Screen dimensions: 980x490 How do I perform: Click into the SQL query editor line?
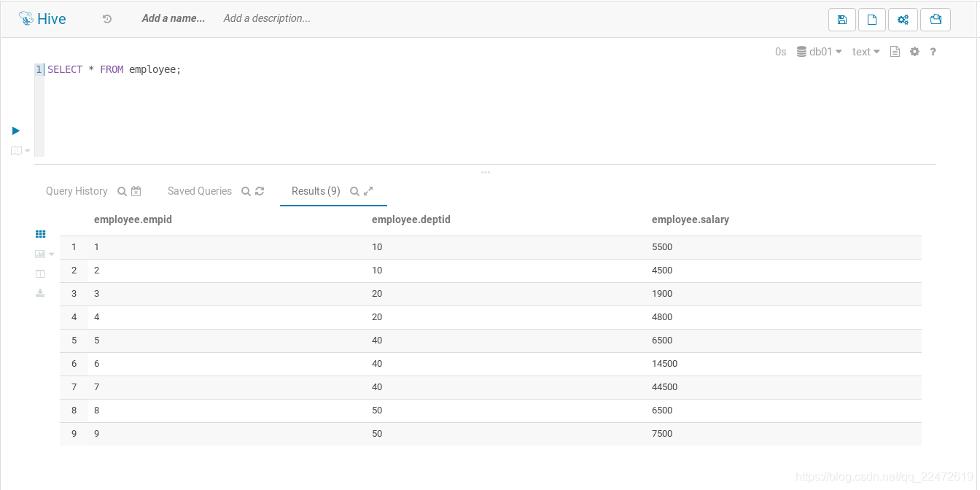489,70
